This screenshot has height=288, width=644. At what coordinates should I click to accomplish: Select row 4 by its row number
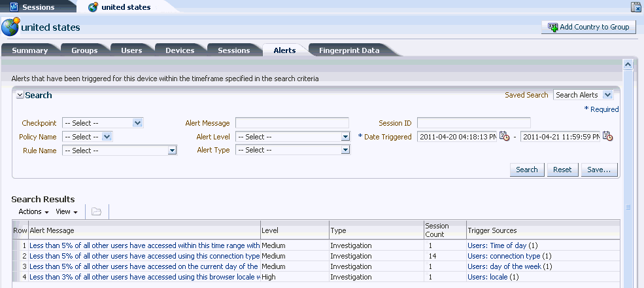(24, 277)
